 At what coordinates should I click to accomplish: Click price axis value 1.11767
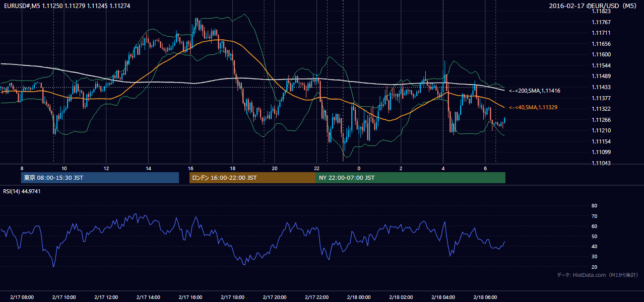(x=601, y=22)
